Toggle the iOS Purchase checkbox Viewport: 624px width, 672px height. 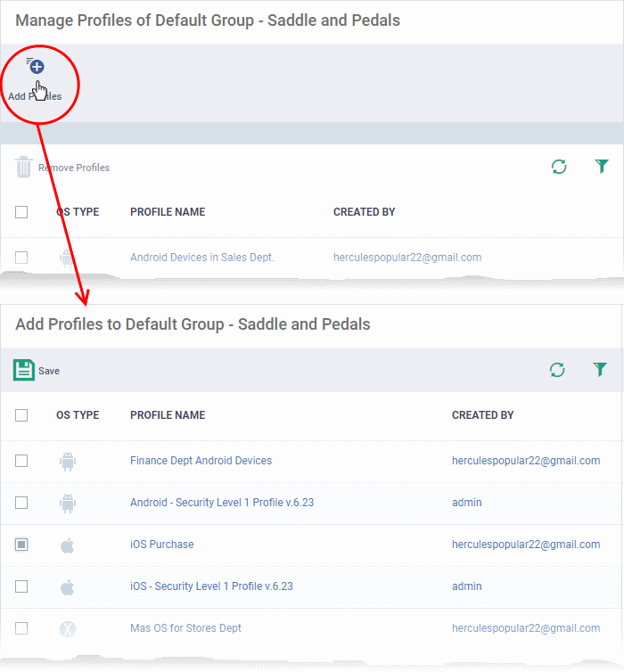click(x=21, y=545)
